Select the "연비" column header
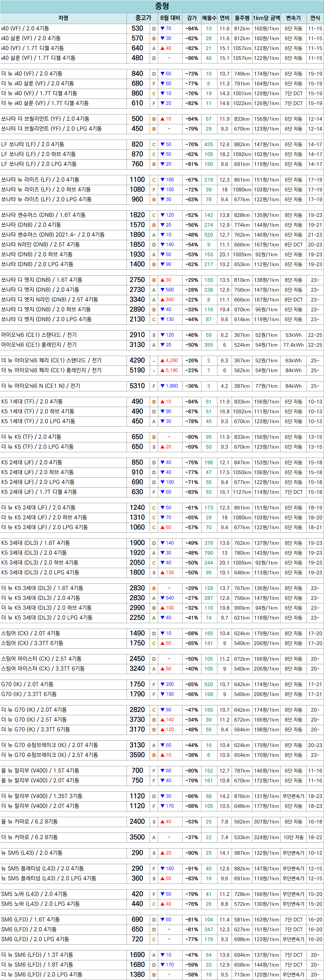The width and height of the screenshot is (324, 980). tap(224, 18)
